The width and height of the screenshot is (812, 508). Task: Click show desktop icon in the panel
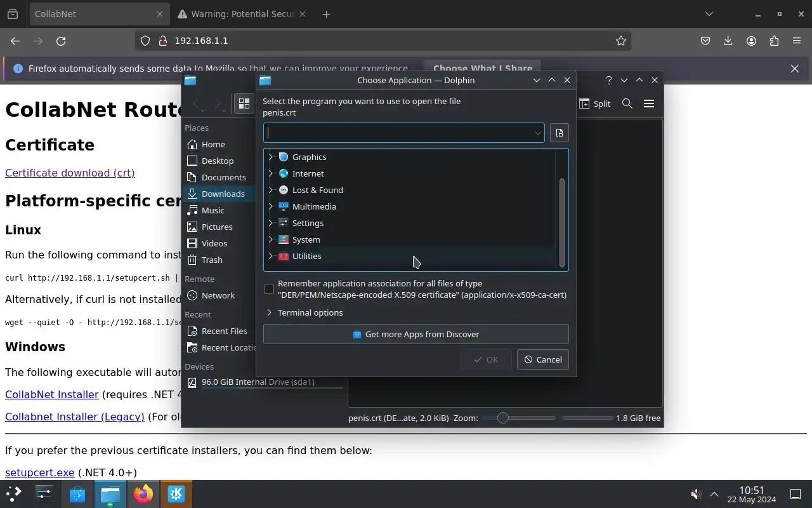(796, 494)
